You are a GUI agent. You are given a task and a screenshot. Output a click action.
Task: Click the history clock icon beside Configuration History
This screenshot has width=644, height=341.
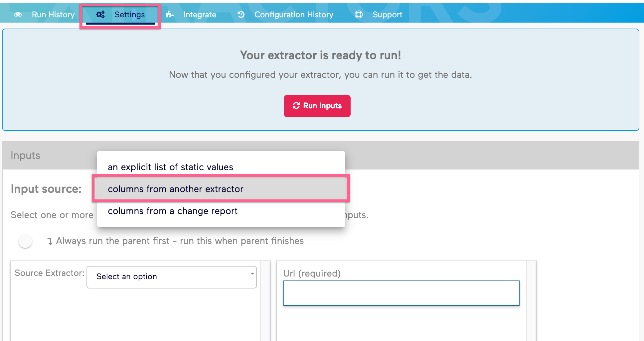(241, 15)
